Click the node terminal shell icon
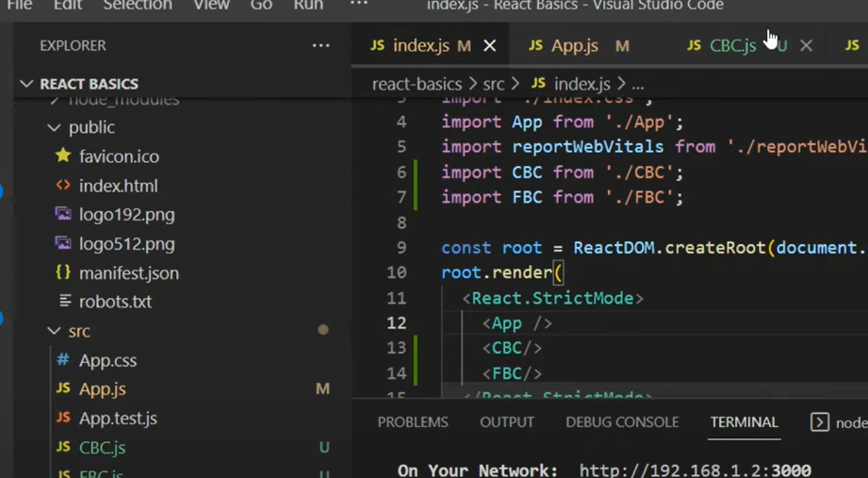Image resolution: width=868 pixels, height=478 pixels. pos(820,422)
